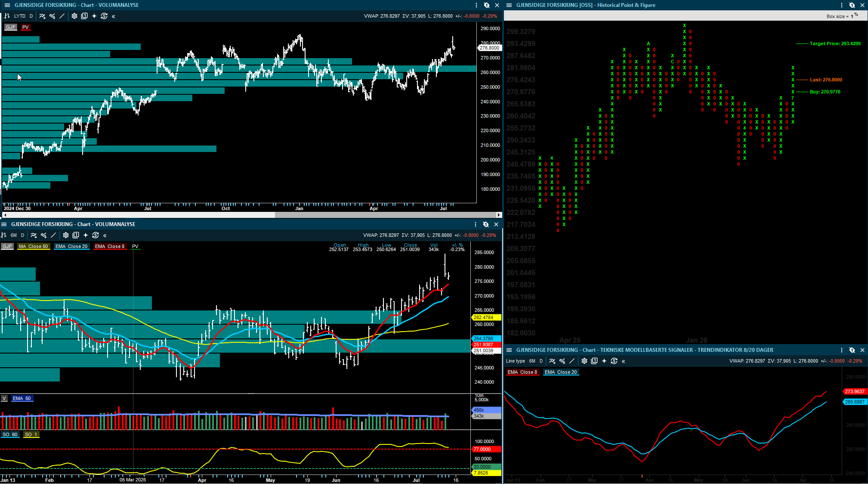
Task: Open settings gear in TRENDINDIKATOR chart
Action: pos(584,361)
